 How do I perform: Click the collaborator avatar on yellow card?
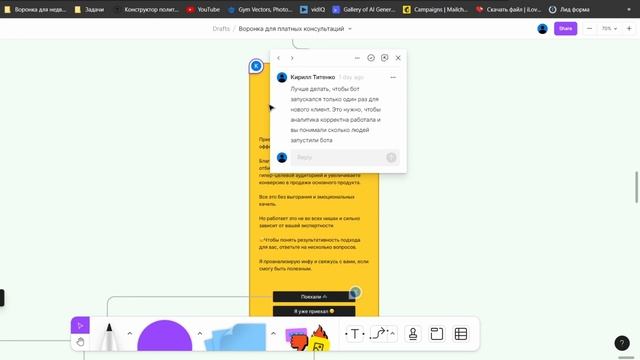pyautogui.click(x=355, y=292)
